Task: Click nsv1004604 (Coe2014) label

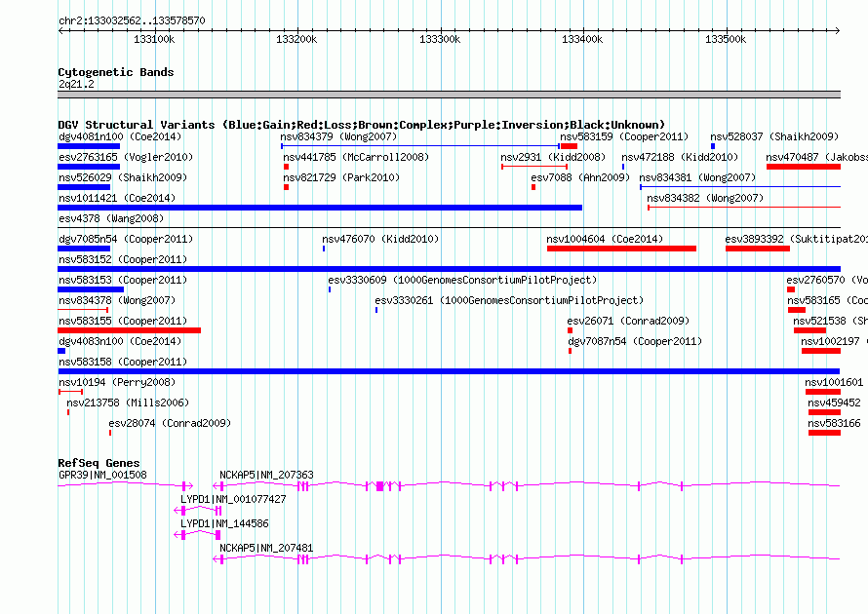Action: pyautogui.click(x=605, y=239)
